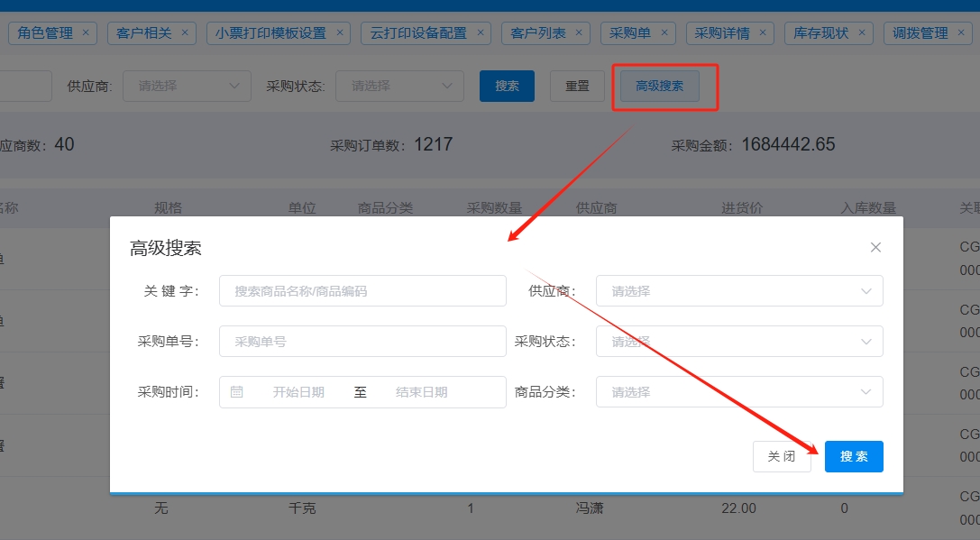Close the 云打印设备配置 tab x icon
The image size is (980, 540).
pos(481,32)
